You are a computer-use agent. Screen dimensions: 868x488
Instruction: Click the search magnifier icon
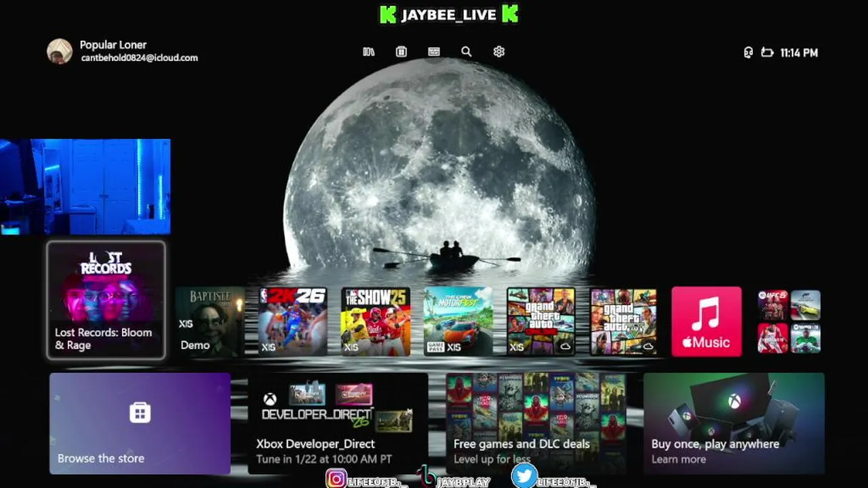(467, 52)
